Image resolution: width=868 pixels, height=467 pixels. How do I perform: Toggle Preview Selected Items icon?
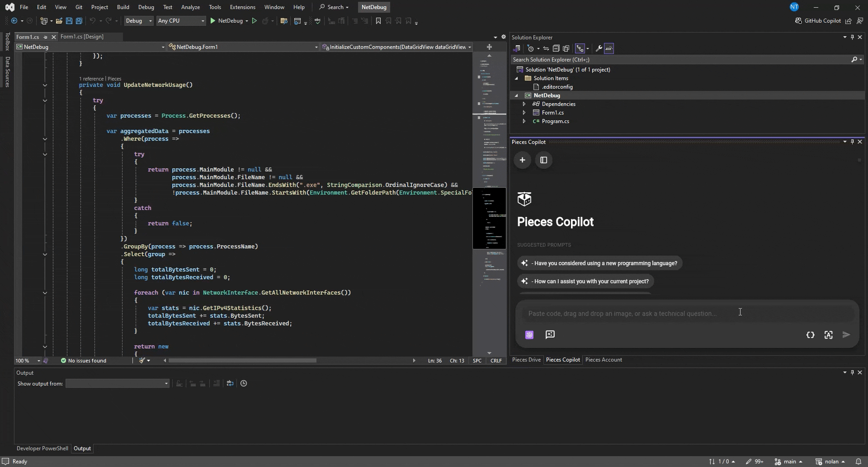[609, 48]
